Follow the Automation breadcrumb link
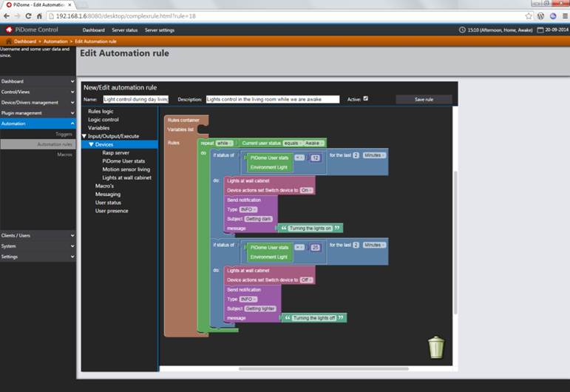570x392 pixels. point(55,41)
